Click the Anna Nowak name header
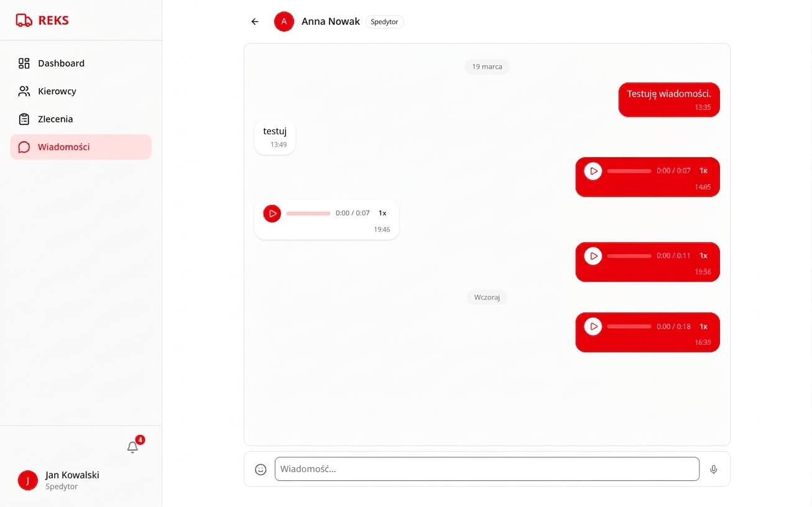 point(331,22)
